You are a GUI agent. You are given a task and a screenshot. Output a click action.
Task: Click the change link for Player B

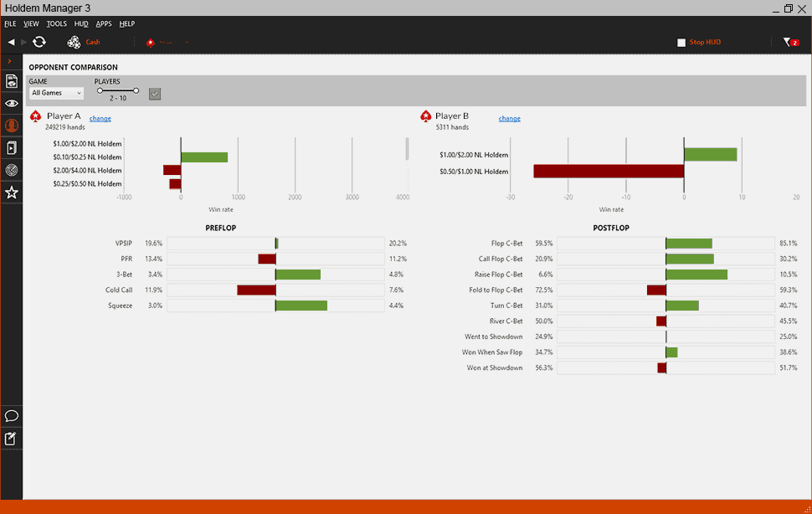509,119
